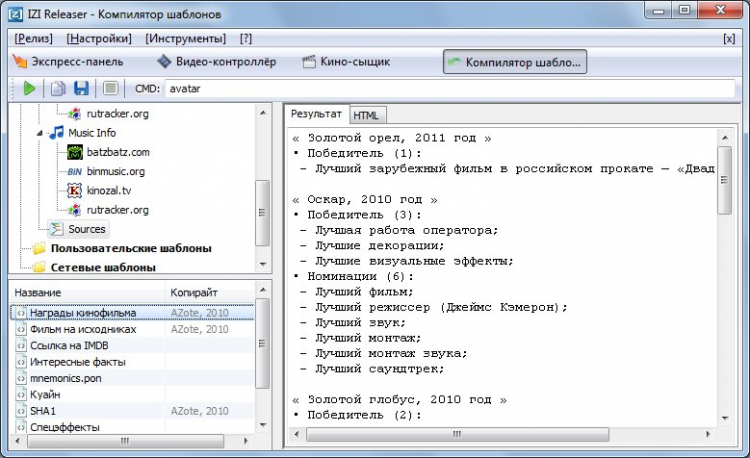Click the Ссылка на IMDB file icon
The width and height of the screenshot is (750, 458).
pyautogui.click(x=21, y=346)
